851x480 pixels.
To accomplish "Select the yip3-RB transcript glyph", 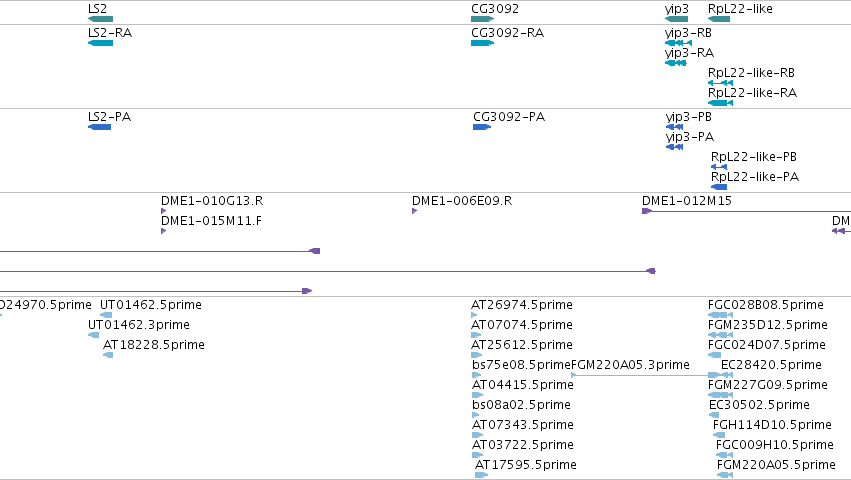I will tap(678, 43).
